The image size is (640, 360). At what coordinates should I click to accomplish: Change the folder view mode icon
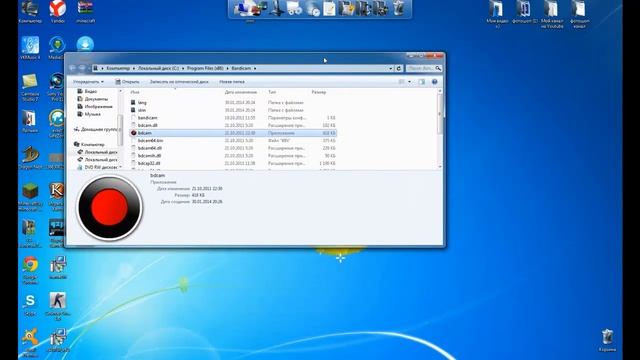click(402, 82)
